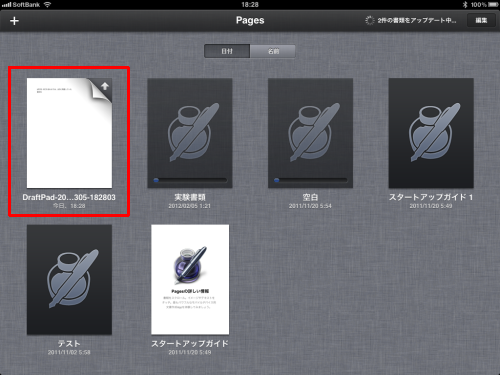
Task: Tap the 2011/11/20 5:54 date label
Action: coord(310,206)
